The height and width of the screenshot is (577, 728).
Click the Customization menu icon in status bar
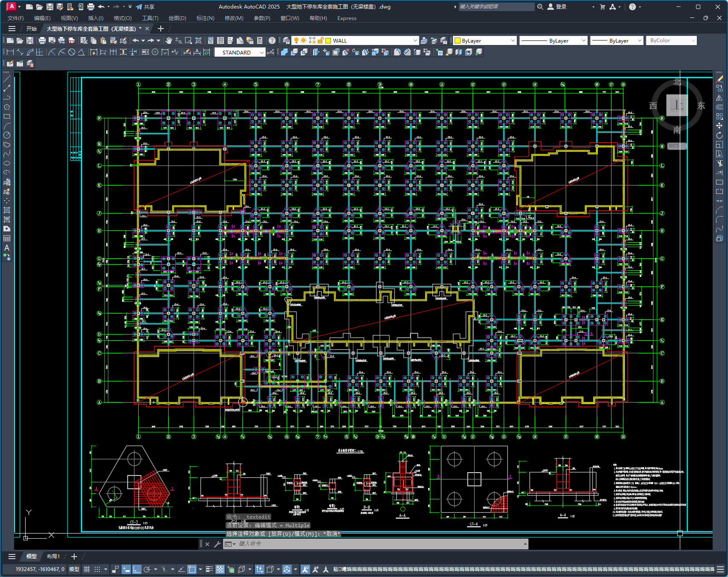(720, 569)
